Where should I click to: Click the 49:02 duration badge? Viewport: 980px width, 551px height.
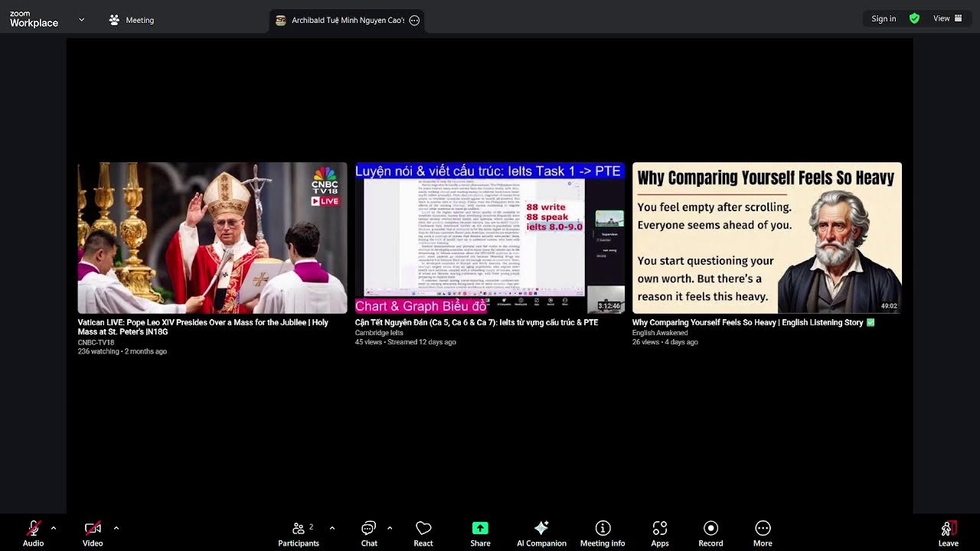(889, 306)
